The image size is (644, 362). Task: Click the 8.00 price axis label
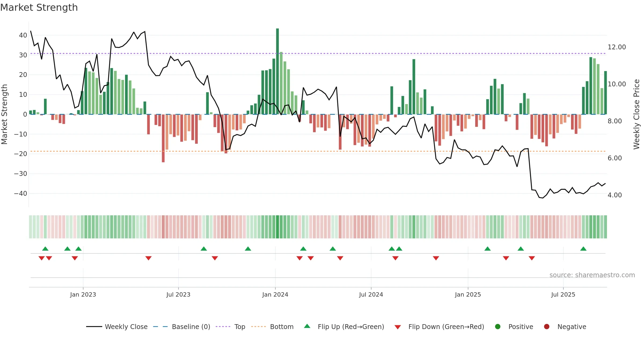click(615, 121)
